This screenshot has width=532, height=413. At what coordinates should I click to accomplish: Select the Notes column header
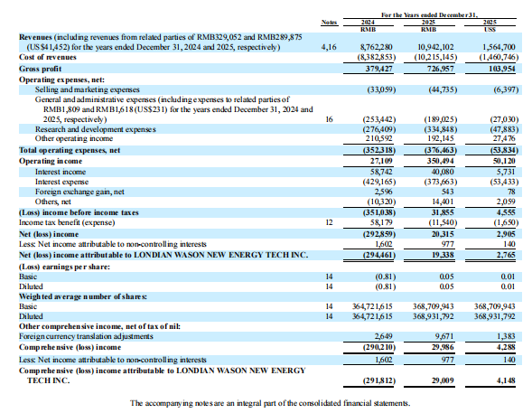pos(329,22)
